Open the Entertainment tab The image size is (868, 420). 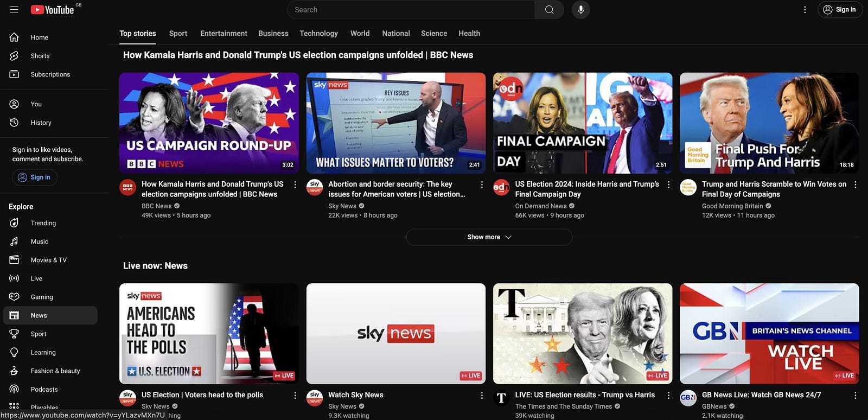tap(224, 34)
